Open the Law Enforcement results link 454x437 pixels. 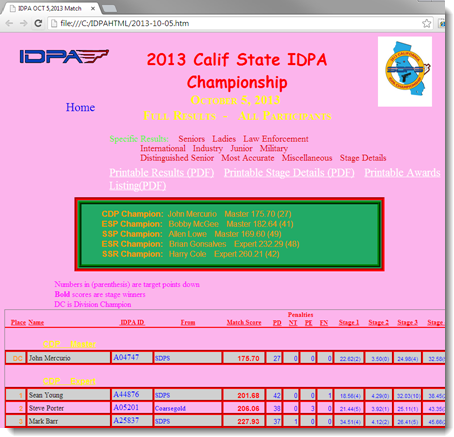coord(276,139)
